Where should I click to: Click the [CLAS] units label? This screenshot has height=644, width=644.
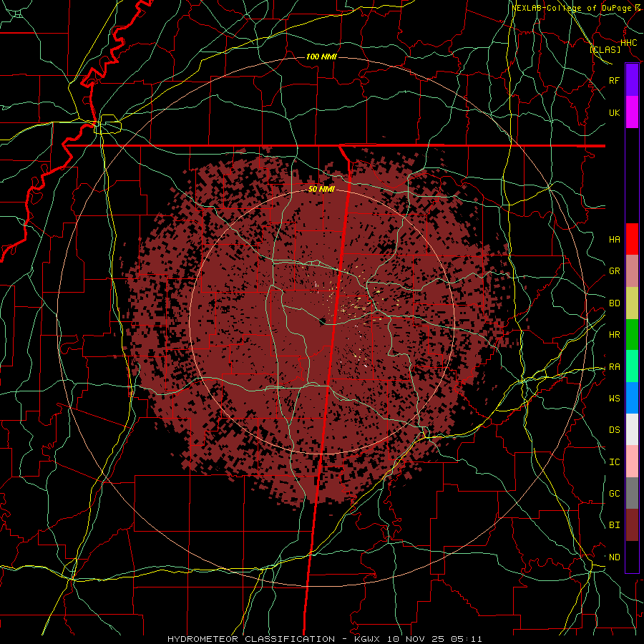(605, 49)
